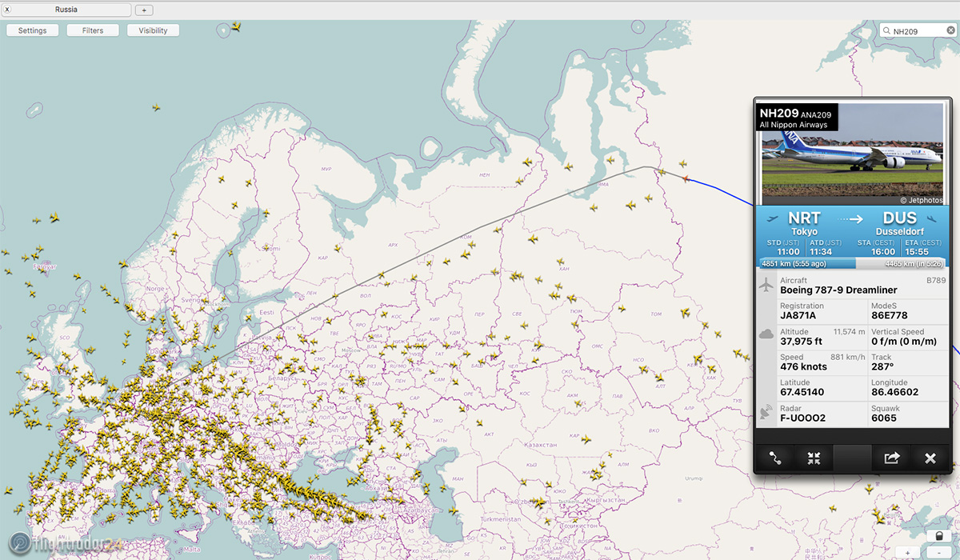Click the Türkmenistan map label
This screenshot has width=960, height=560.
pos(501,519)
